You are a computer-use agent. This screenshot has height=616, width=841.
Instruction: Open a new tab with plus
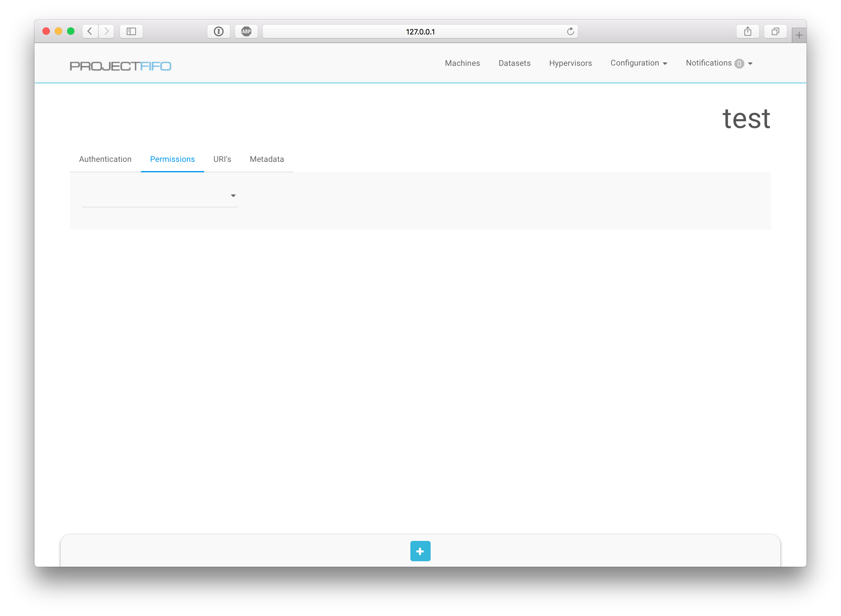(799, 35)
